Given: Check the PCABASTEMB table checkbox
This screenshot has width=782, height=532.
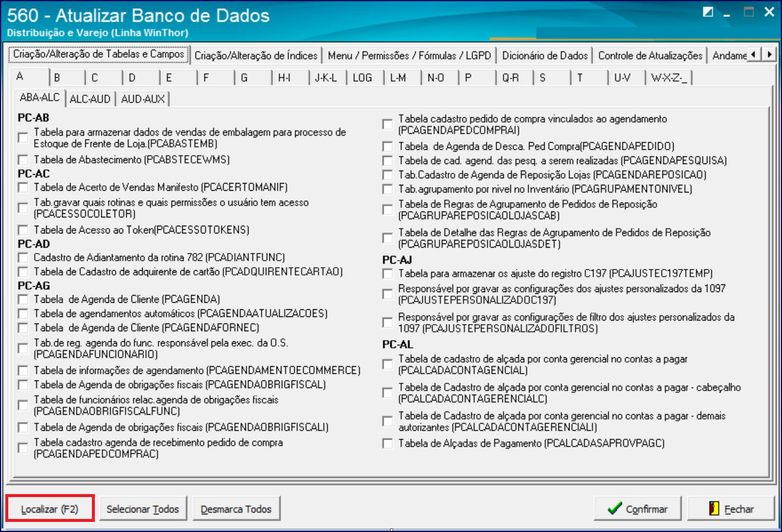Looking at the screenshot, I should pos(23,138).
